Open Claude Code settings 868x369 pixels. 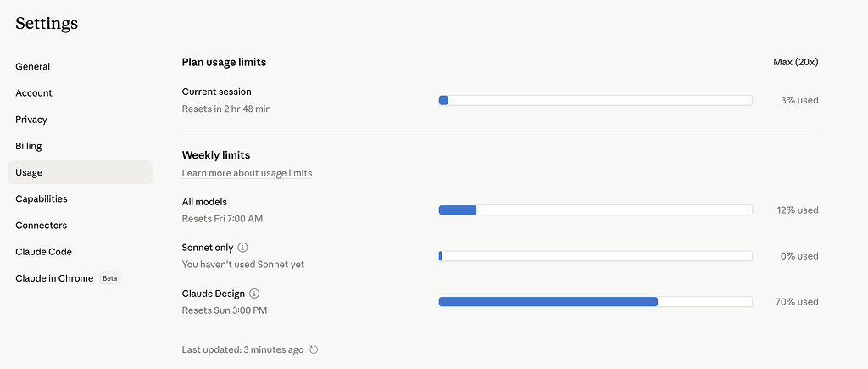(x=44, y=252)
